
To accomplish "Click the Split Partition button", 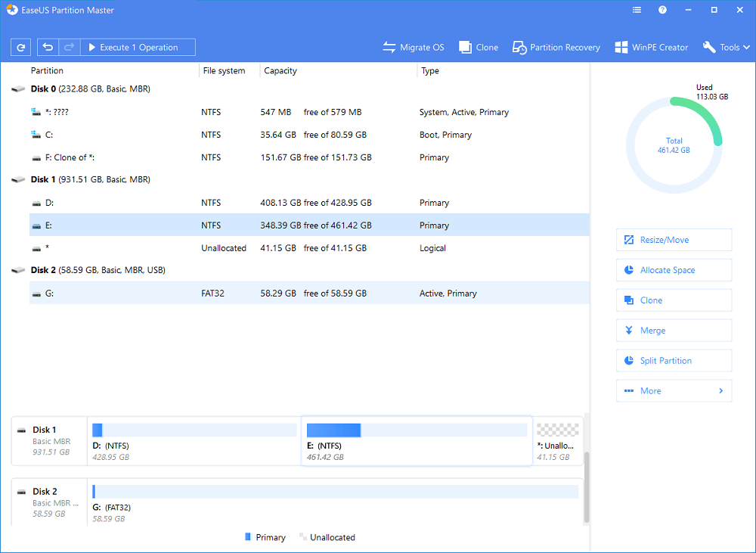I will coord(674,361).
